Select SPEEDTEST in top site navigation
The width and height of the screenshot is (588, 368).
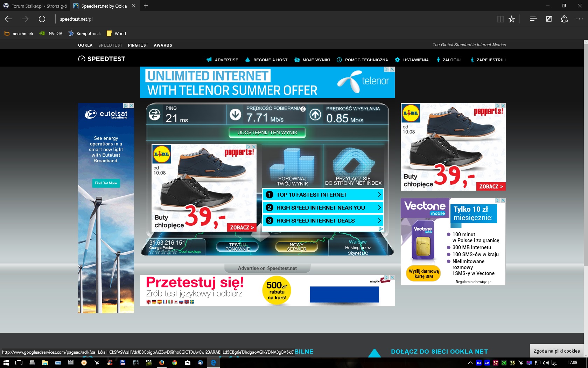[110, 45]
